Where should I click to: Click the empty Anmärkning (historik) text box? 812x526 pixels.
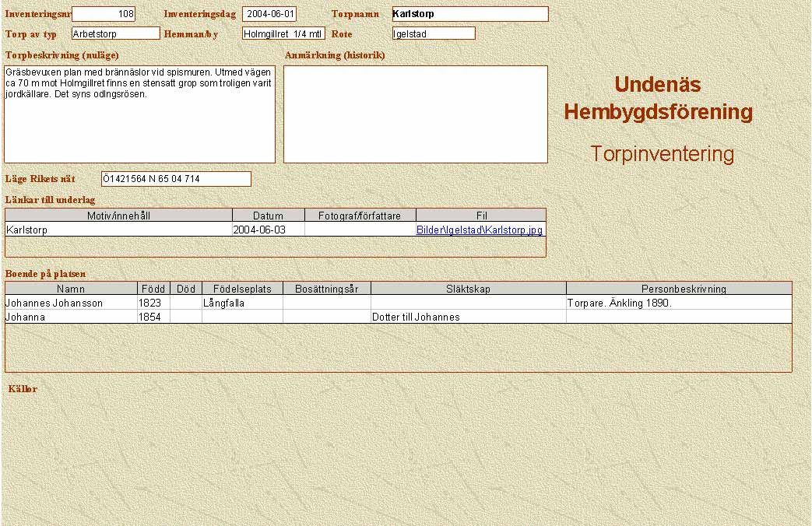pos(415,114)
